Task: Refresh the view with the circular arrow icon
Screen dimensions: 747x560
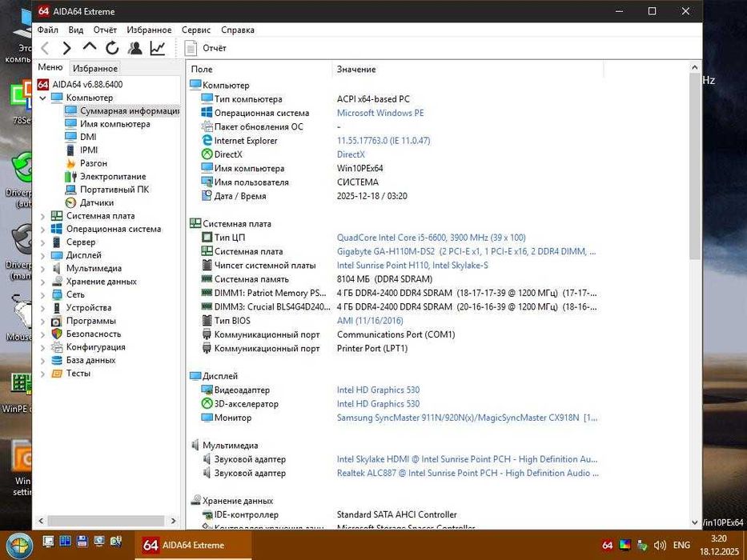Action: (112, 48)
